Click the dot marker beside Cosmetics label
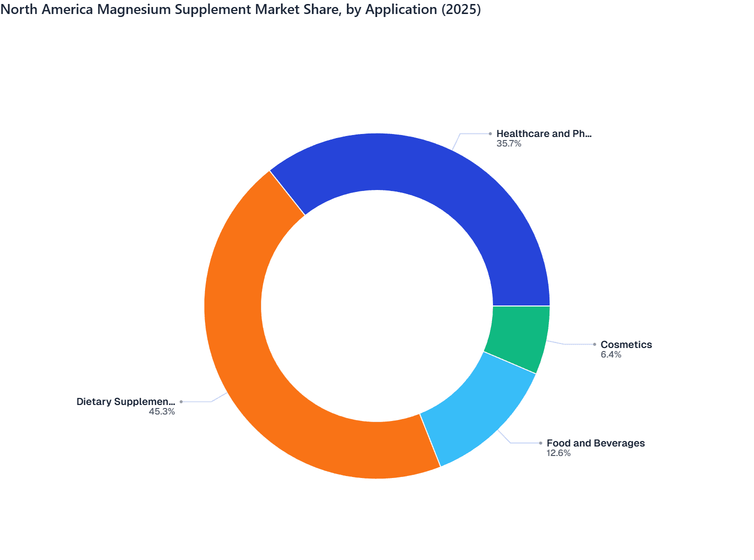This screenshot has width=754, height=560. [595, 344]
